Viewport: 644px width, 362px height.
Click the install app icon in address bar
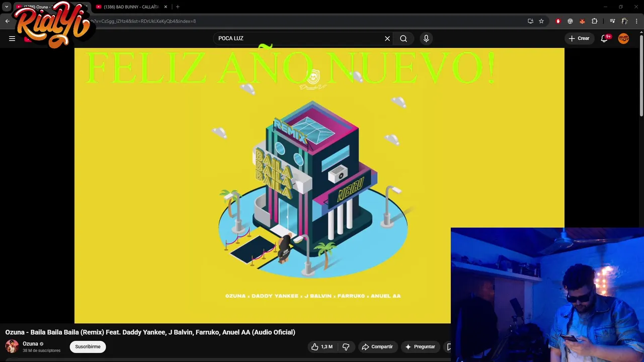pos(530,21)
